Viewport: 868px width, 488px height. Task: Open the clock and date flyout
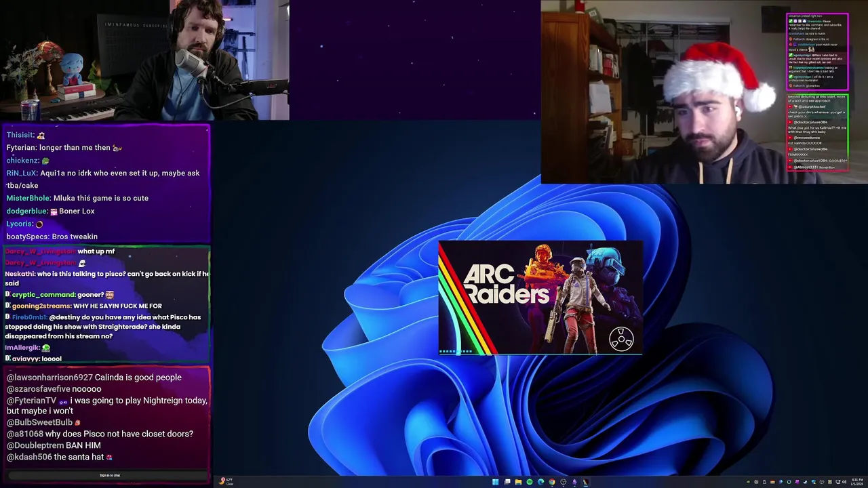(x=856, y=482)
